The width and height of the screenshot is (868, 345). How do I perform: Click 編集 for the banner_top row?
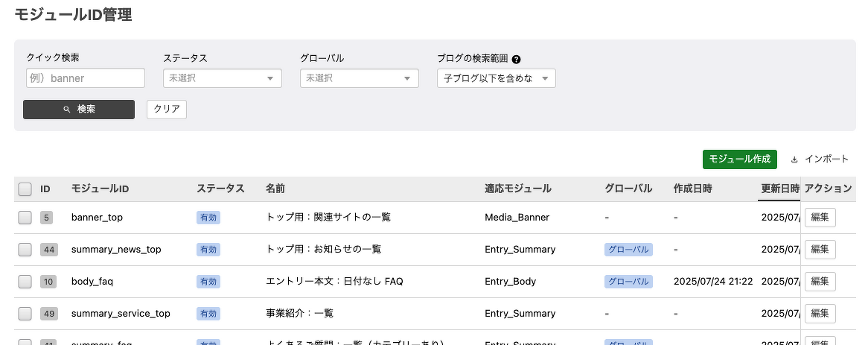coord(820,218)
